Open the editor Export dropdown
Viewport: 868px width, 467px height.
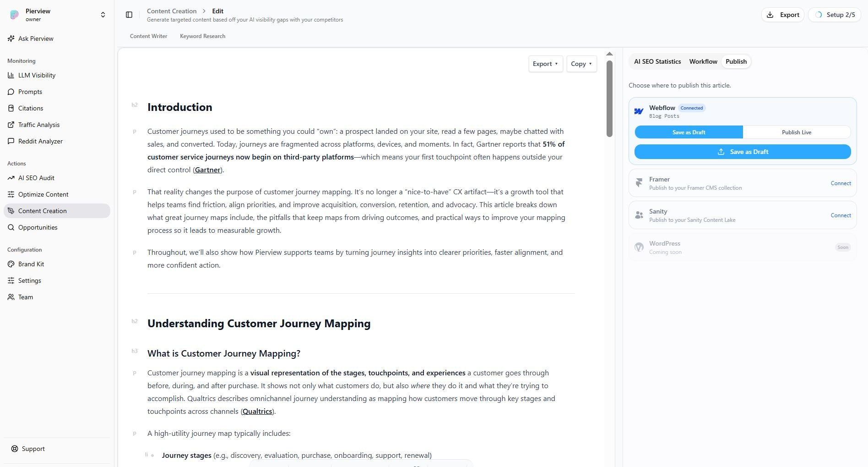(x=545, y=64)
